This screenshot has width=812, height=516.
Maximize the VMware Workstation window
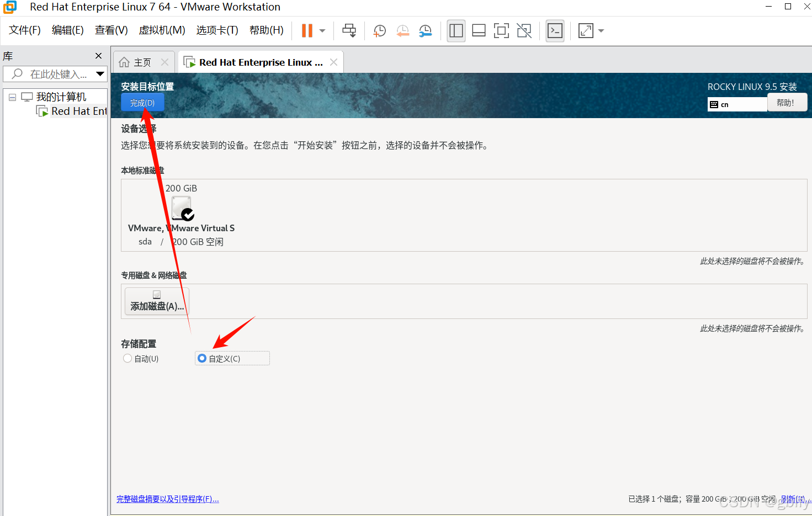pyautogui.click(x=788, y=7)
